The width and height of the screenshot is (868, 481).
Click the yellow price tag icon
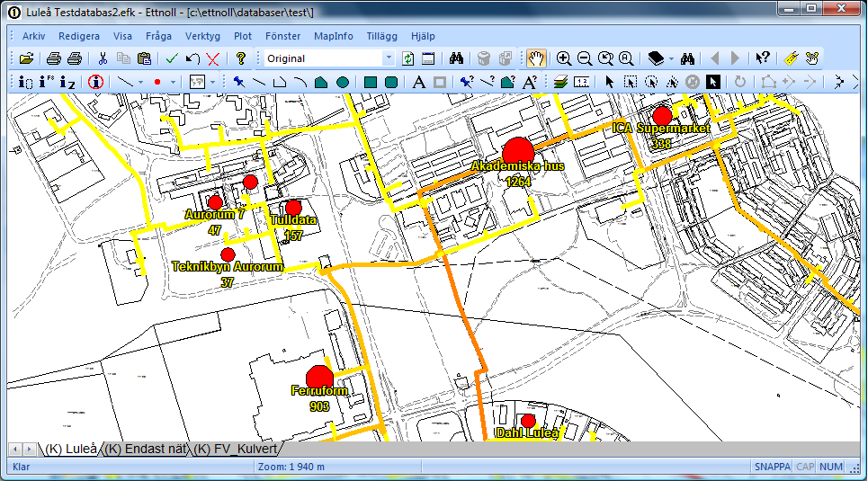(x=791, y=58)
